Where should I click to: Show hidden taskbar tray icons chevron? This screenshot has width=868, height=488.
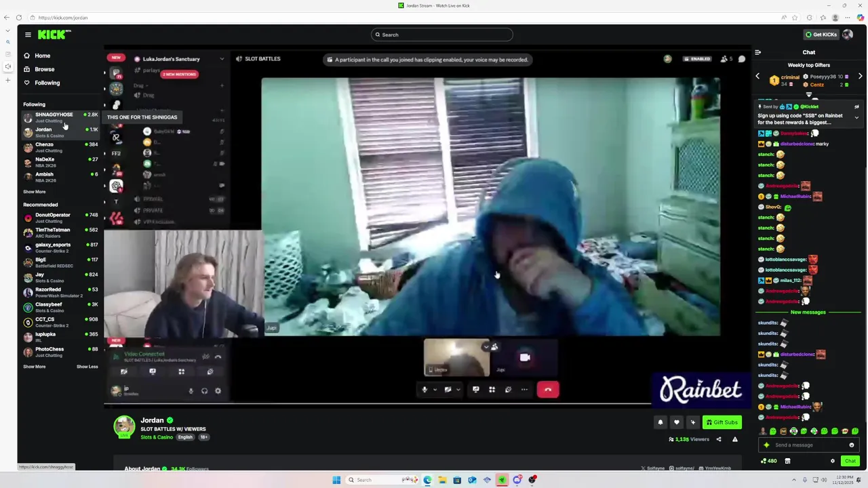pyautogui.click(x=795, y=480)
